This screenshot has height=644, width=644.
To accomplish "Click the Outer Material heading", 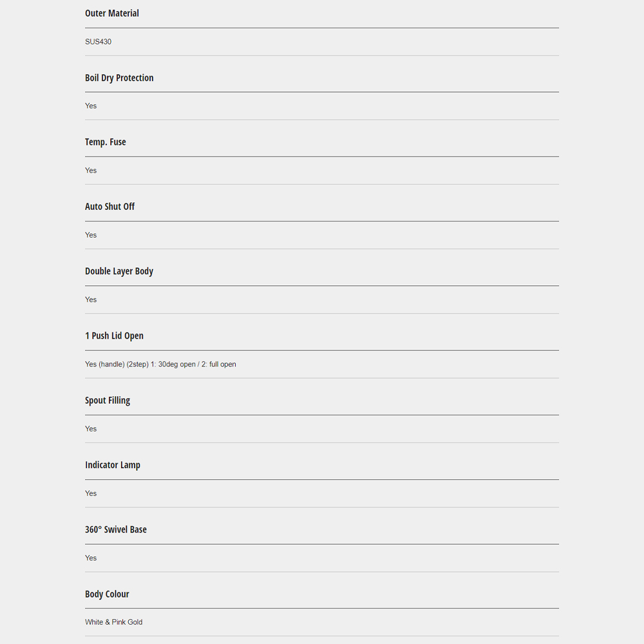I will tap(112, 14).
